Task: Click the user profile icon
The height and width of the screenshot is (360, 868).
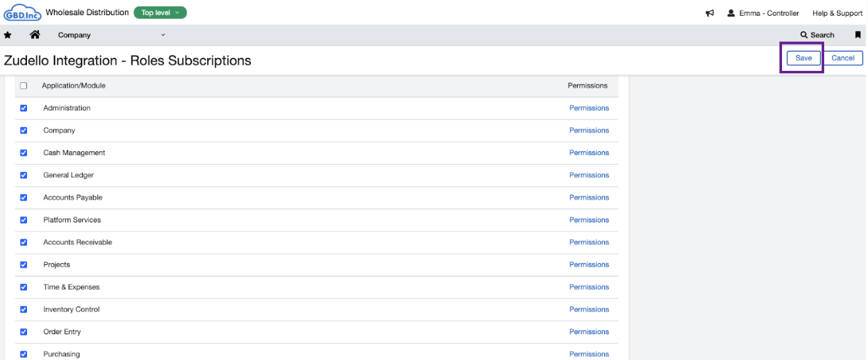Action: [731, 13]
